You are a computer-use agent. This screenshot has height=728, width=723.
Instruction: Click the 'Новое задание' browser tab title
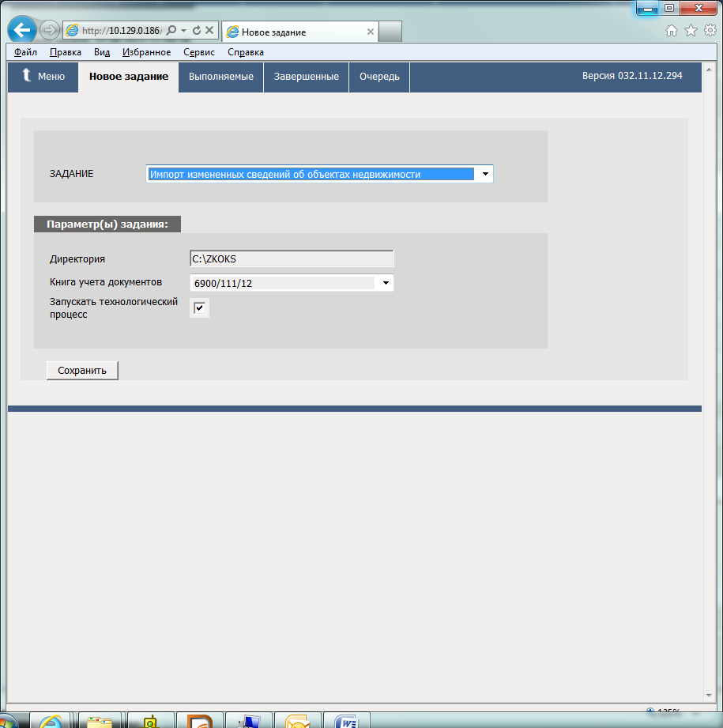[x=273, y=32]
